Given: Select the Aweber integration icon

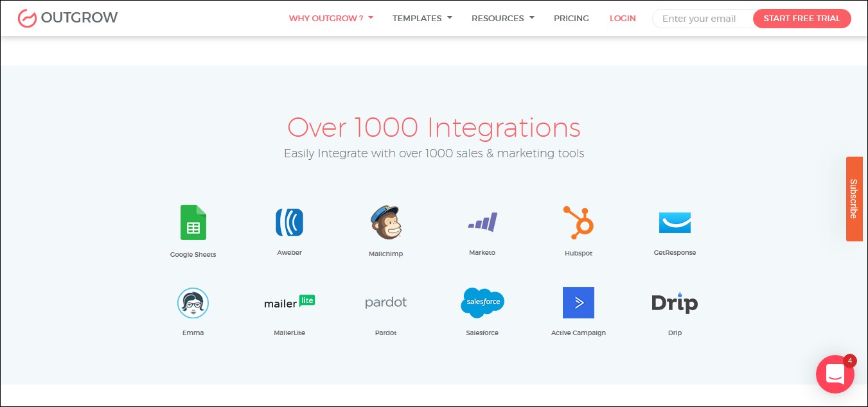Looking at the screenshot, I should (289, 222).
